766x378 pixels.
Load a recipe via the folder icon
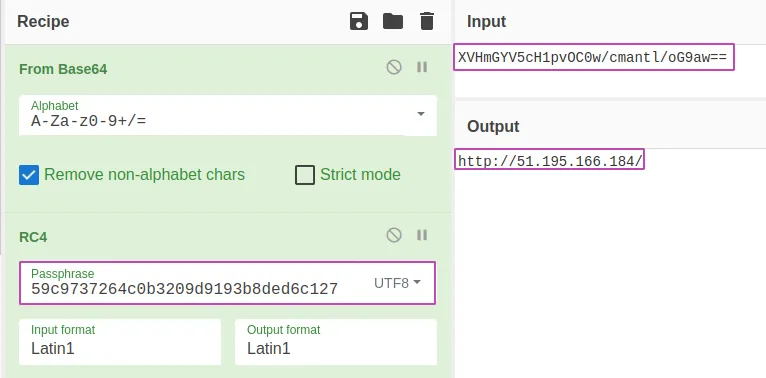pos(393,21)
